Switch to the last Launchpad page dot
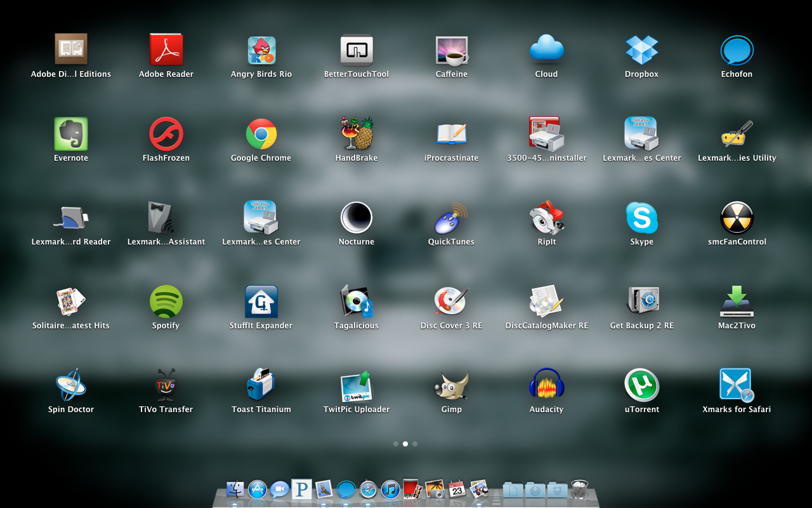Screen dimensions: 812x508 [x=415, y=444]
